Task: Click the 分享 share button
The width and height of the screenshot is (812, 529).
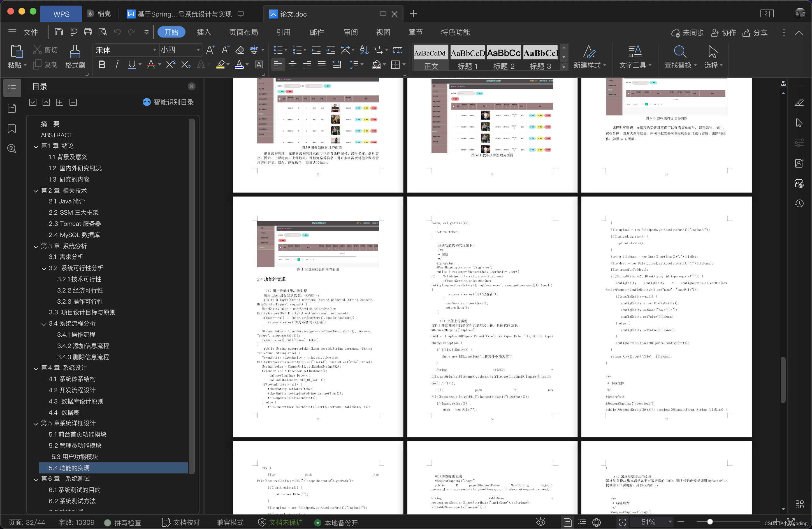Action: click(x=755, y=33)
